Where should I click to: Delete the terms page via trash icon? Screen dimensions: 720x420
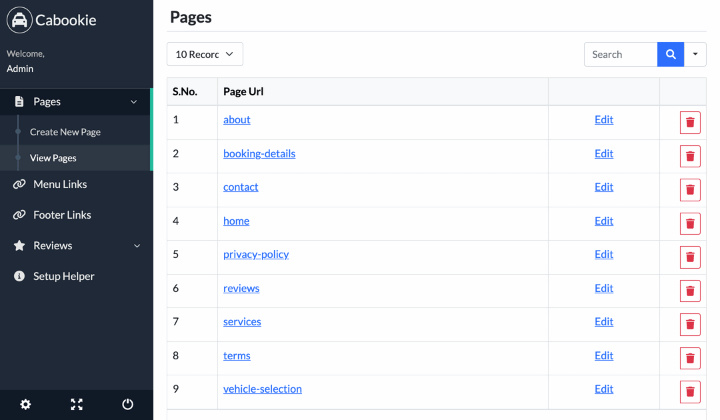[x=690, y=358]
